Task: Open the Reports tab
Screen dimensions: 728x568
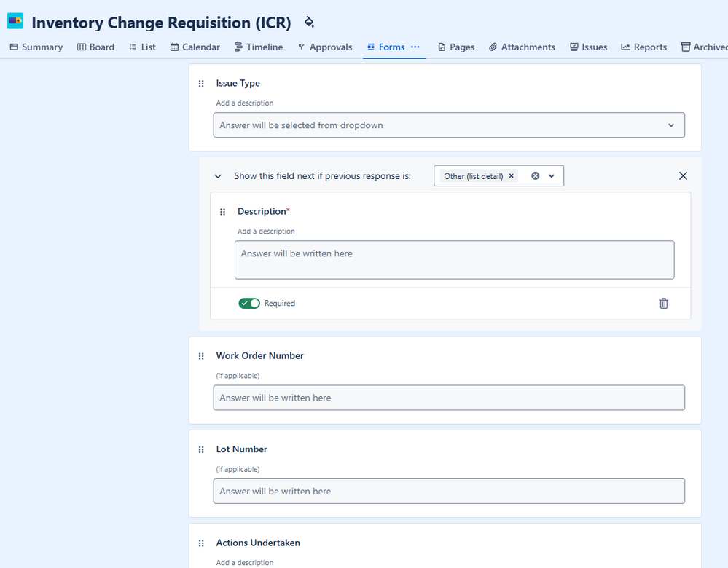Action: (644, 47)
